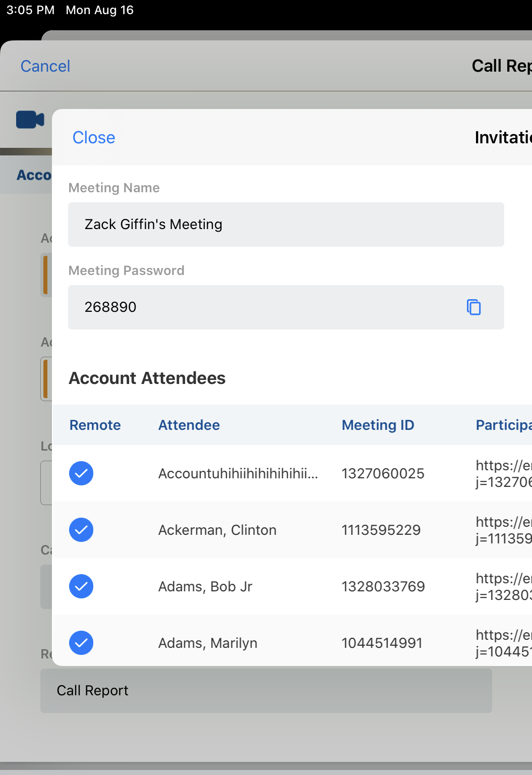The width and height of the screenshot is (532, 775).
Task: Select meeting ID 1113595229
Action: pos(381,530)
